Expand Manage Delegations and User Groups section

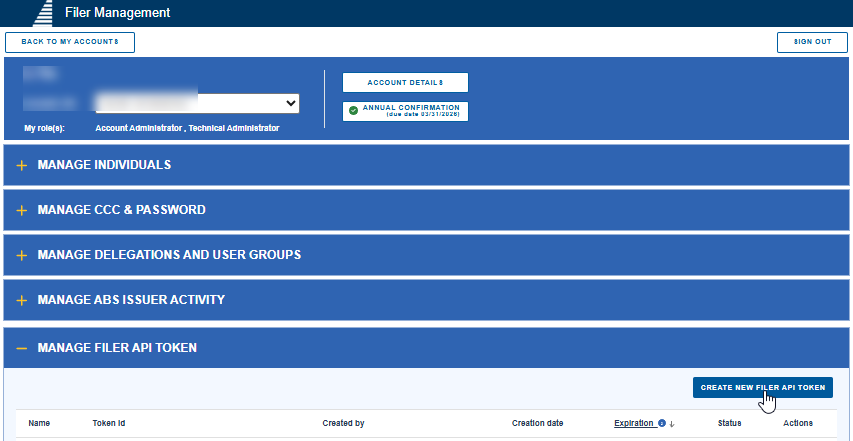coord(426,255)
